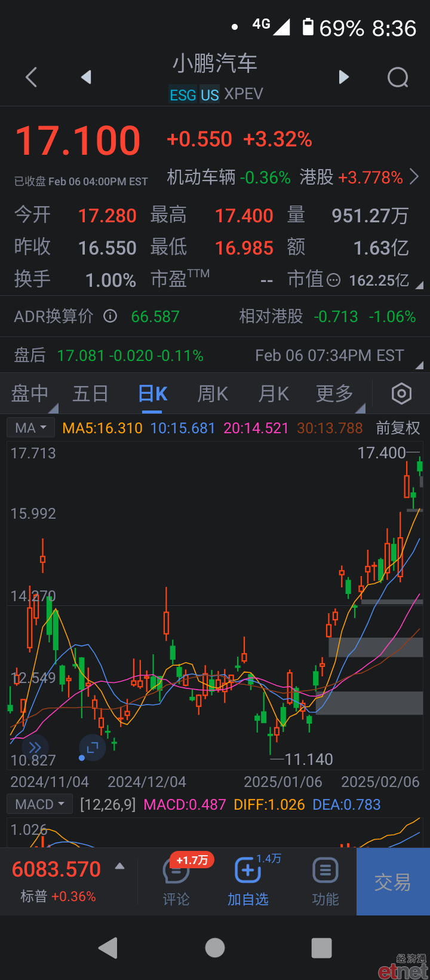
Task: Tap the ESG tag
Action: pos(183,94)
